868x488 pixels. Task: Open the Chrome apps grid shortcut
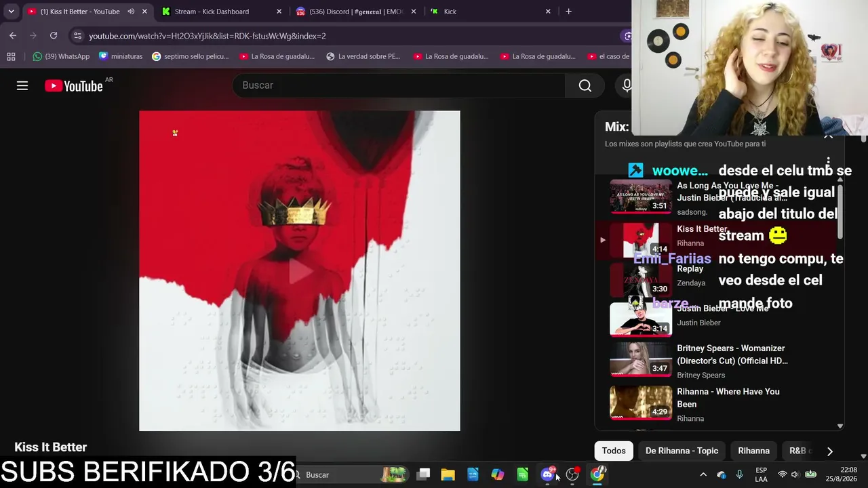(11, 56)
